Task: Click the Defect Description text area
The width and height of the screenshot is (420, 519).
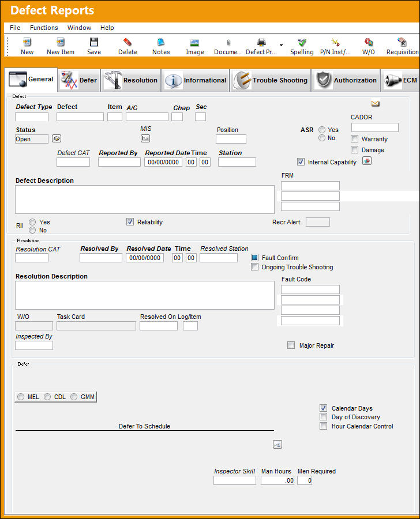Action: click(x=144, y=200)
